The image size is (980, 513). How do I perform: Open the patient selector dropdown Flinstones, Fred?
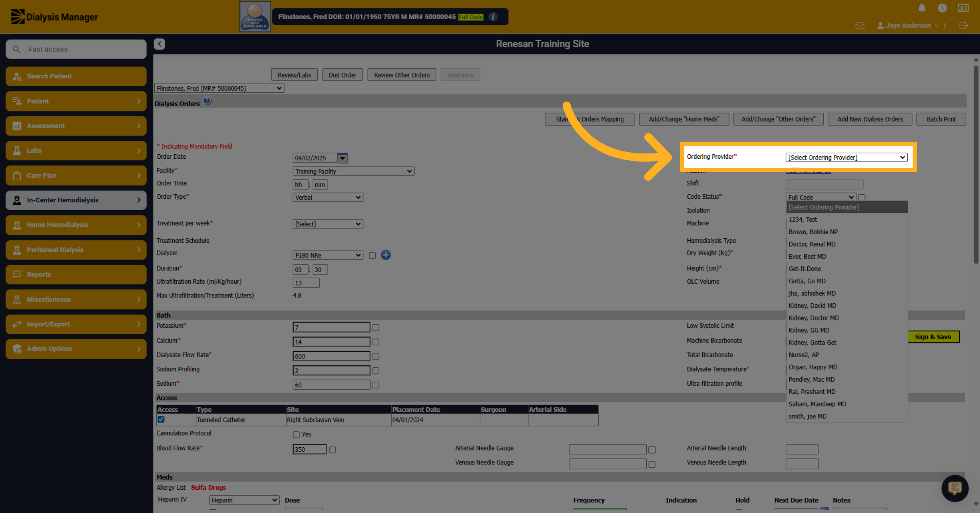219,88
